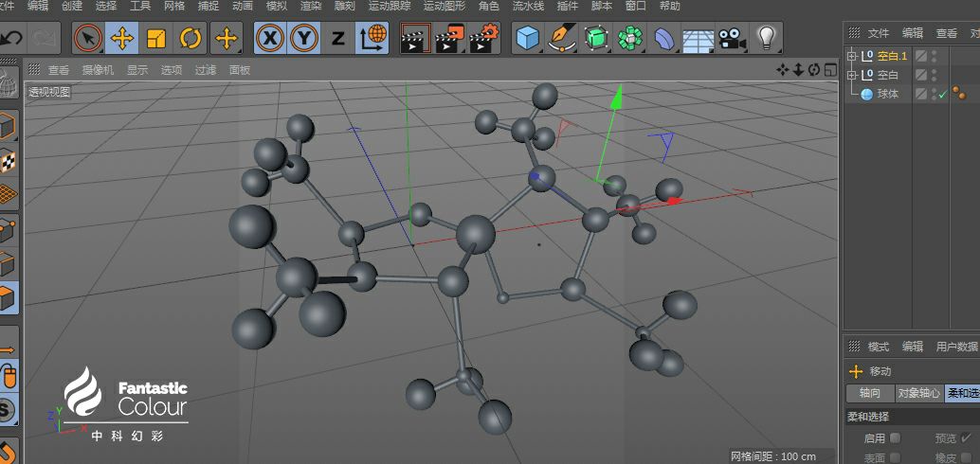Open the 摄像机 viewport menu
980x464 pixels.
coord(98,70)
